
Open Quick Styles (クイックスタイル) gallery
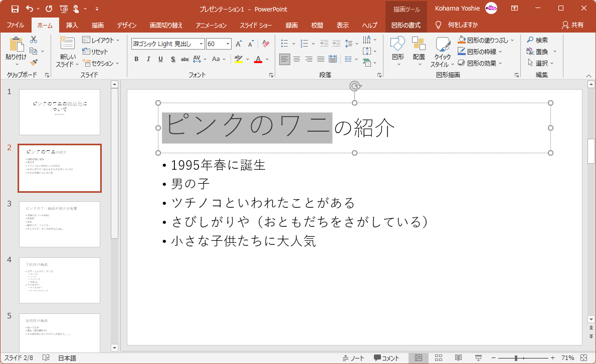coord(443,53)
